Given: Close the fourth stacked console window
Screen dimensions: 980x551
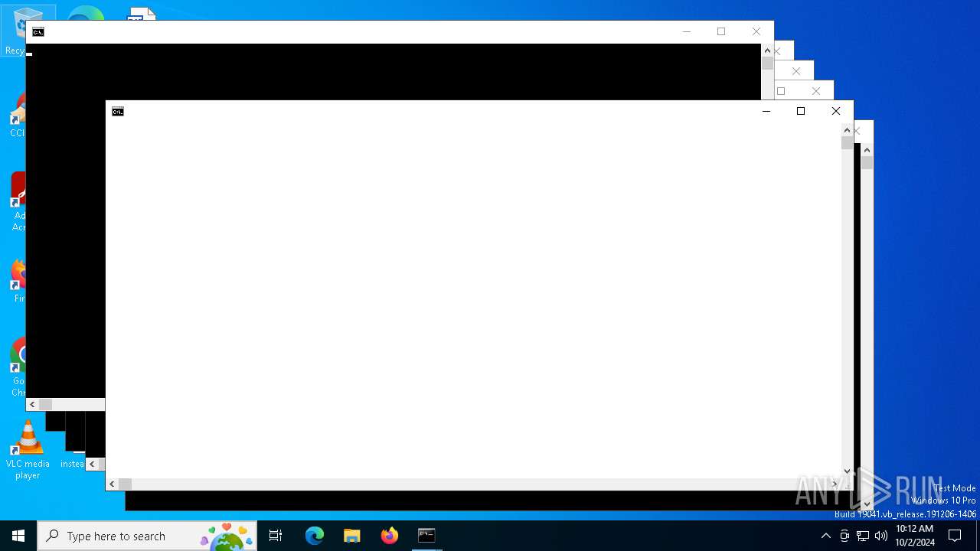Looking at the screenshot, I should click(816, 91).
